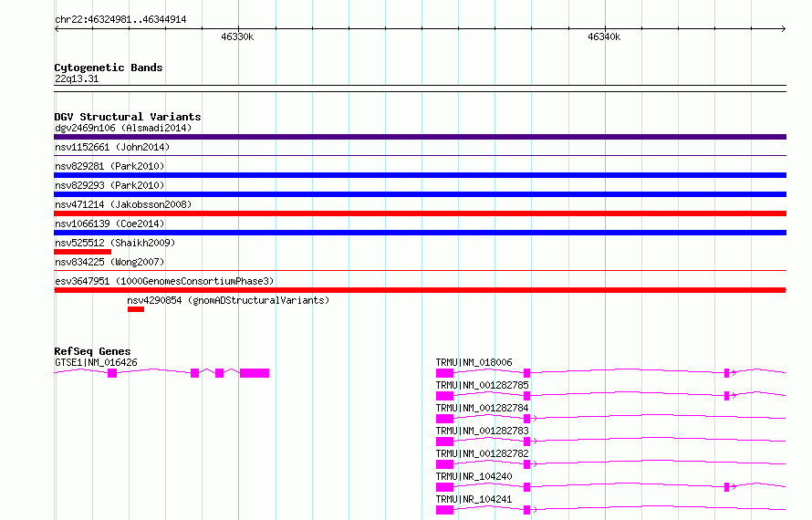Click the nsv834225 (Wong2007) label
812x520 pixels.
coord(109,262)
